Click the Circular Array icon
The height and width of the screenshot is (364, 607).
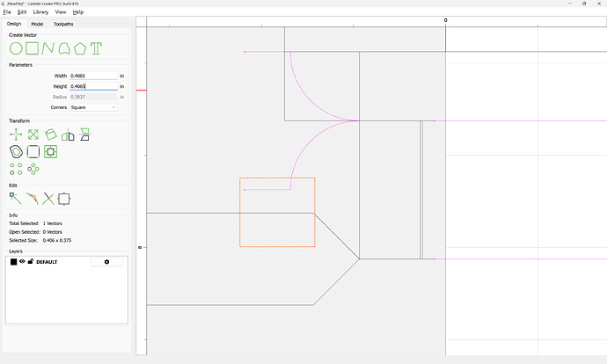click(33, 169)
